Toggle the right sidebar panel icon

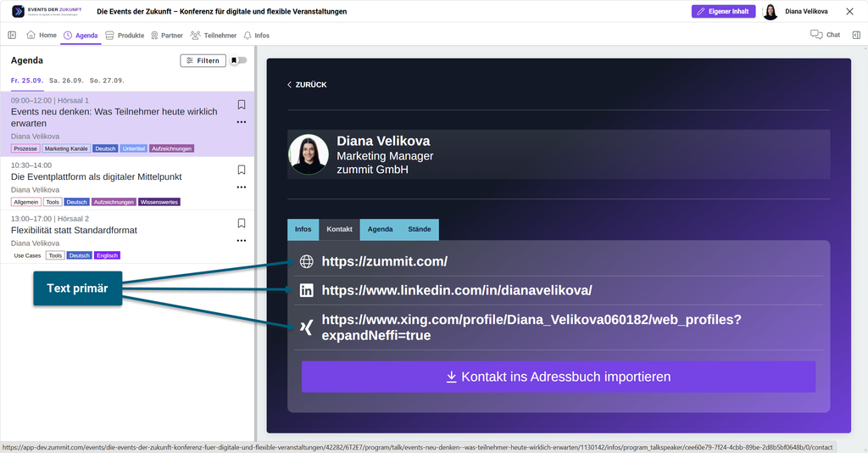pyautogui.click(x=856, y=35)
